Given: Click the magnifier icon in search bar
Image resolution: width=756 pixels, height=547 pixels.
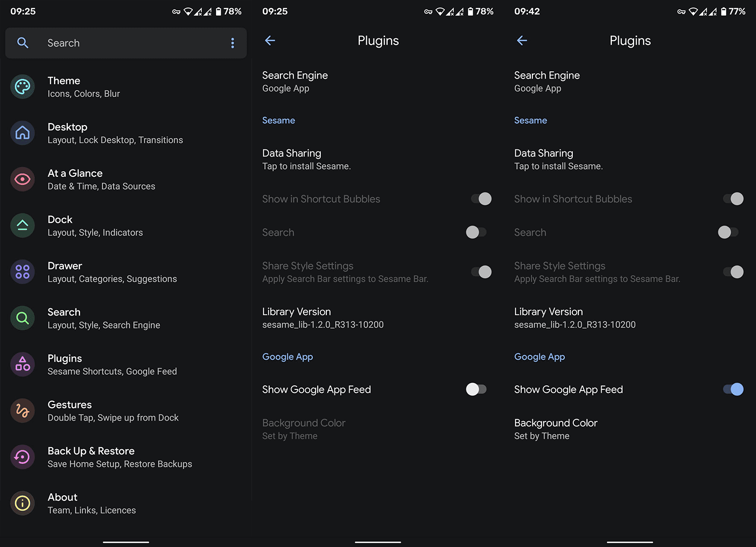Looking at the screenshot, I should (x=23, y=43).
